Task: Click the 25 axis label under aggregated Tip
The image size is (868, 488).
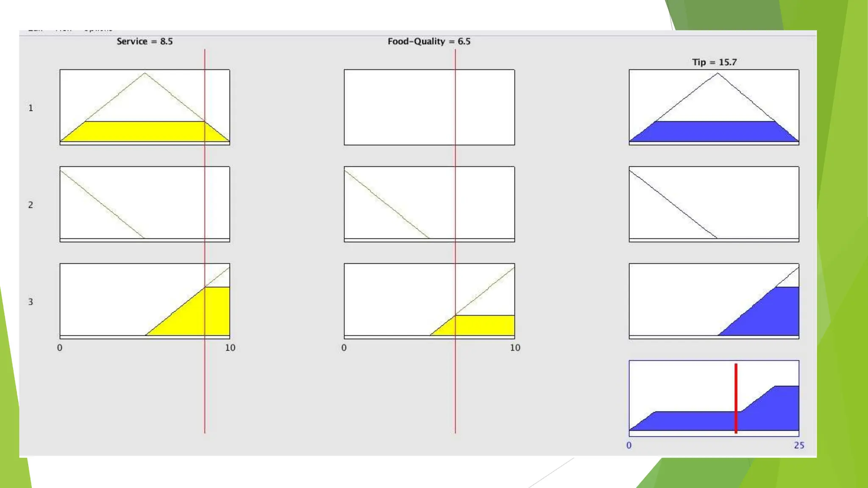Action: pyautogui.click(x=799, y=445)
